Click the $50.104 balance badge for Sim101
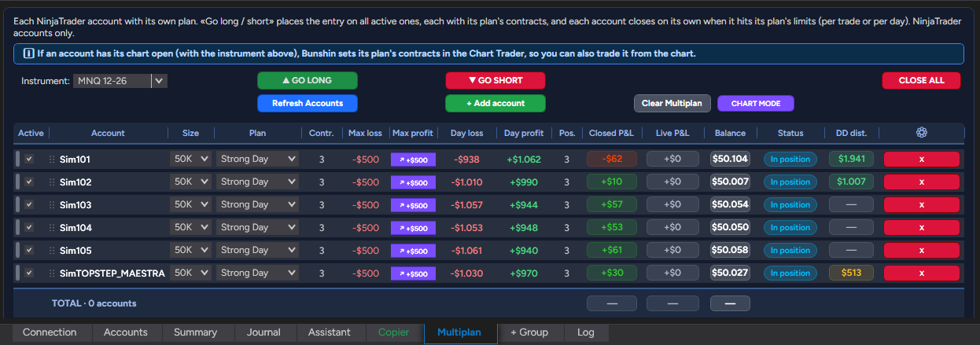Viewport: 980px width, 345px height. coord(730,159)
